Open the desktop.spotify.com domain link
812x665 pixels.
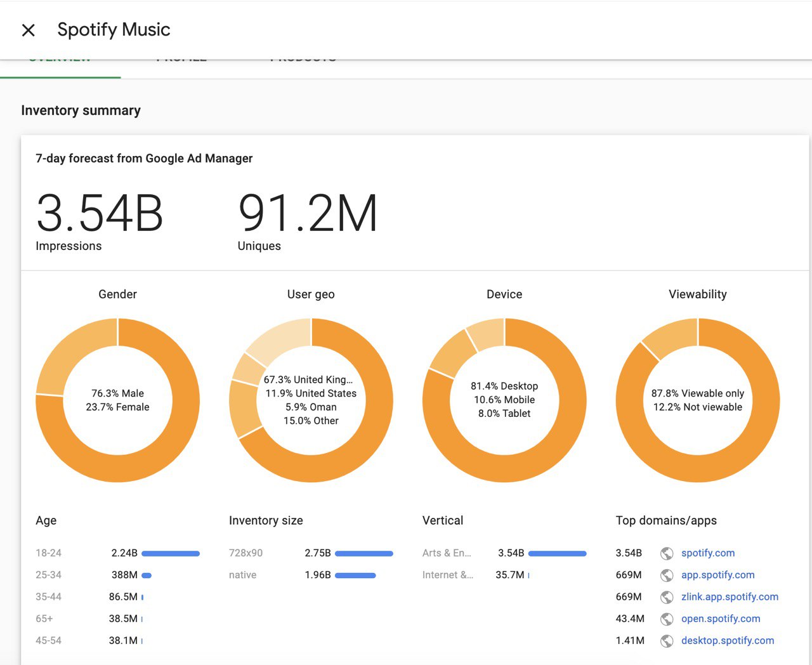728,641
